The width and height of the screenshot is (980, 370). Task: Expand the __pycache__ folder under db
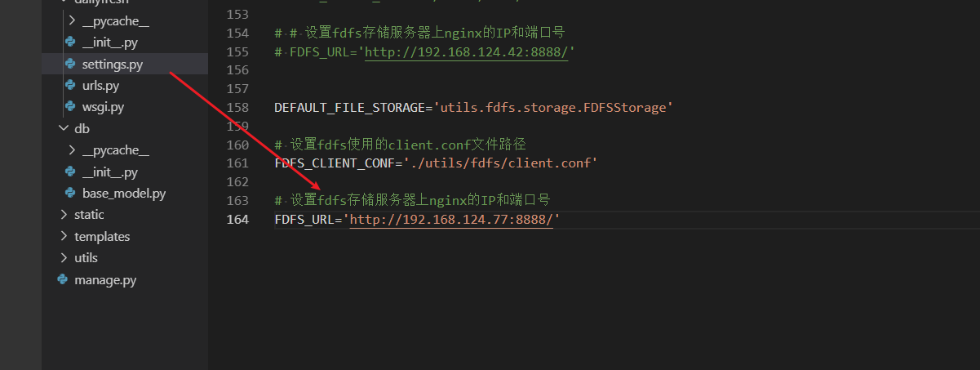73,150
